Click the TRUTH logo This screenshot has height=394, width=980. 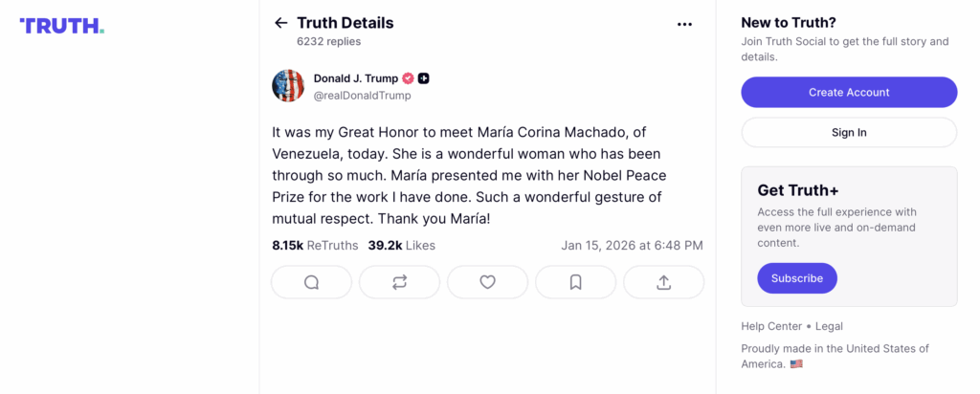[x=61, y=26]
